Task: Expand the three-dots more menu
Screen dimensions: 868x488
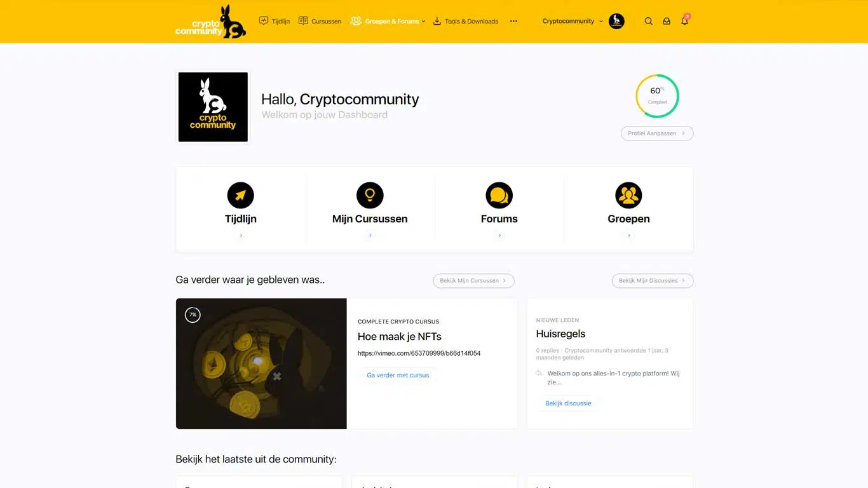Action: tap(513, 21)
